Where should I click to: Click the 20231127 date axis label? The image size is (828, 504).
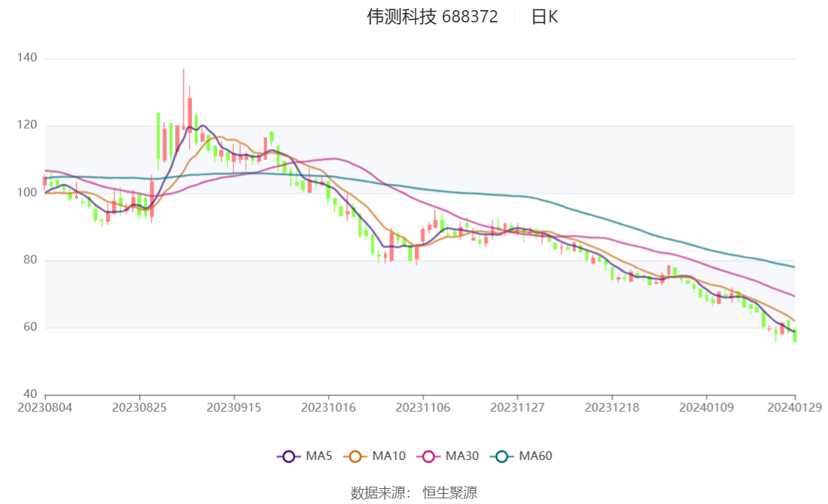click(x=518, y=407)
